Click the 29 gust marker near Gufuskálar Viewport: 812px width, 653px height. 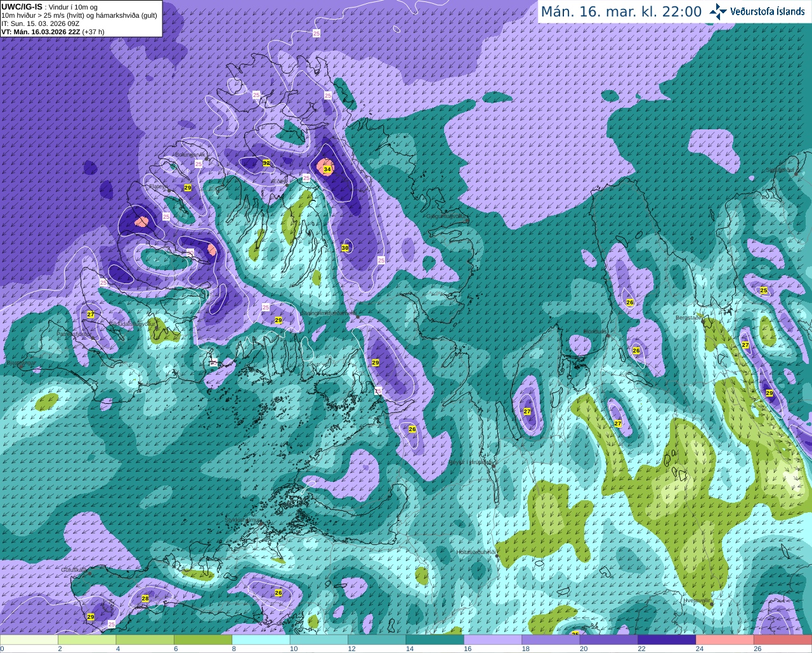91,617
